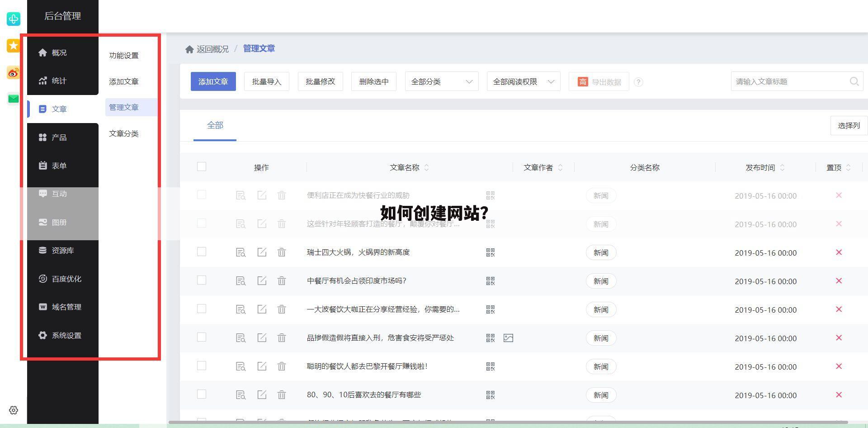Viewport: 868px width, 428px height.
Task: Open 文章分类 in the submenu
Action: tap(124, 133)
